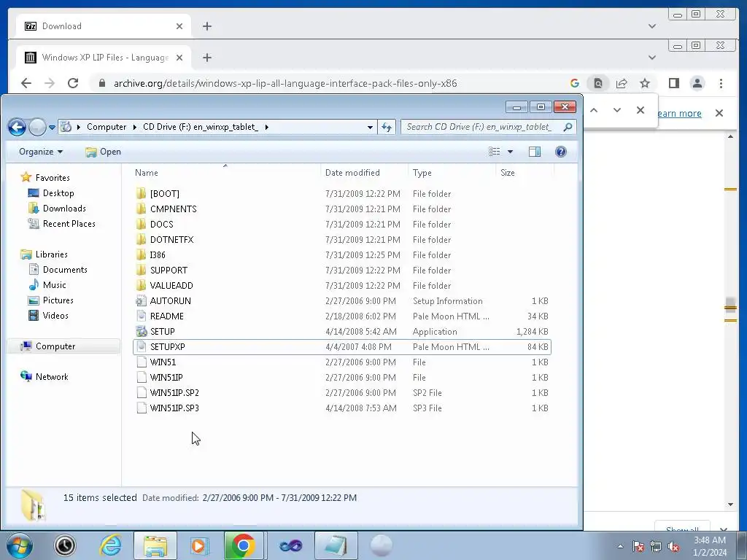Click the Open toolbar button
Viewport: 747px width, 560px height.
click(x=104, y=152)
